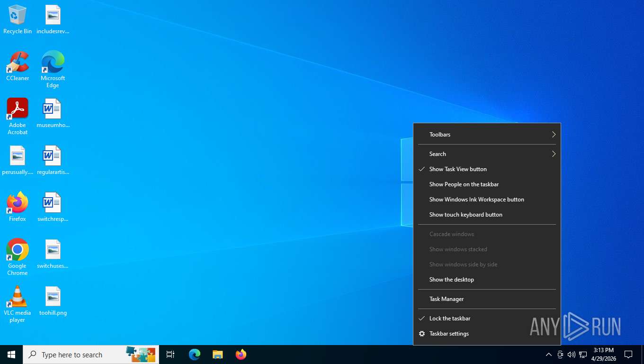Uncheck Lock the taskbar
Viewport: 644px width, 364px height.
tap(487, 318)
